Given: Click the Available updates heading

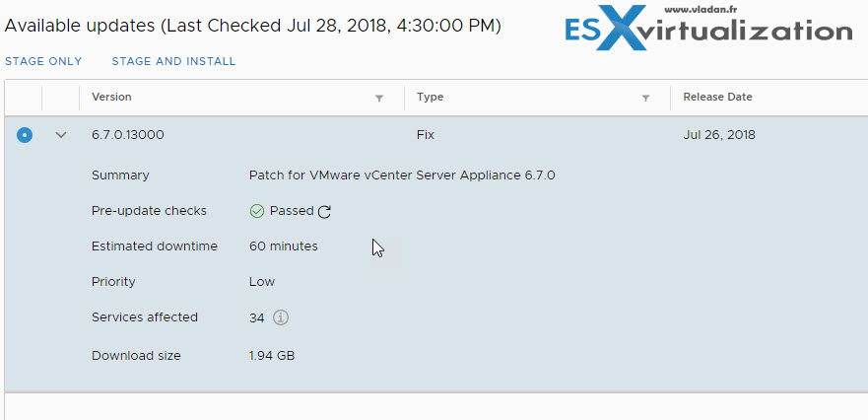Looking at the screenshot, I should point(252,26).
